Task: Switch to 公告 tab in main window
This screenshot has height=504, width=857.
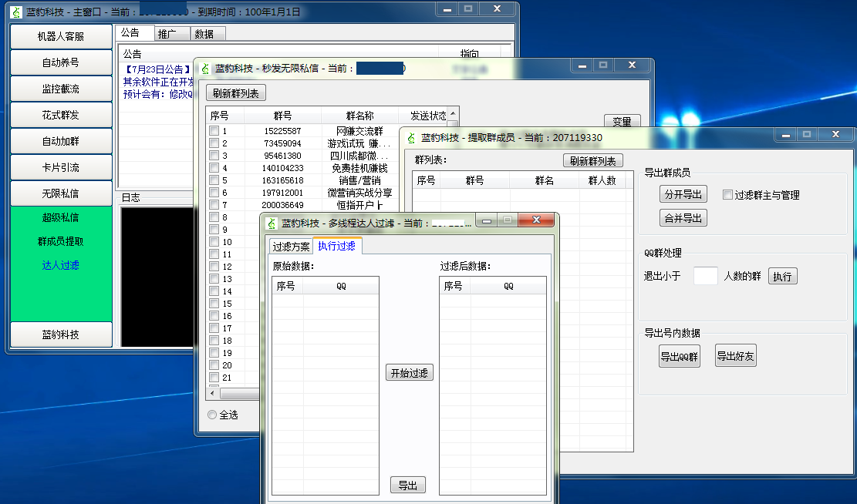Action: (134, 33)
